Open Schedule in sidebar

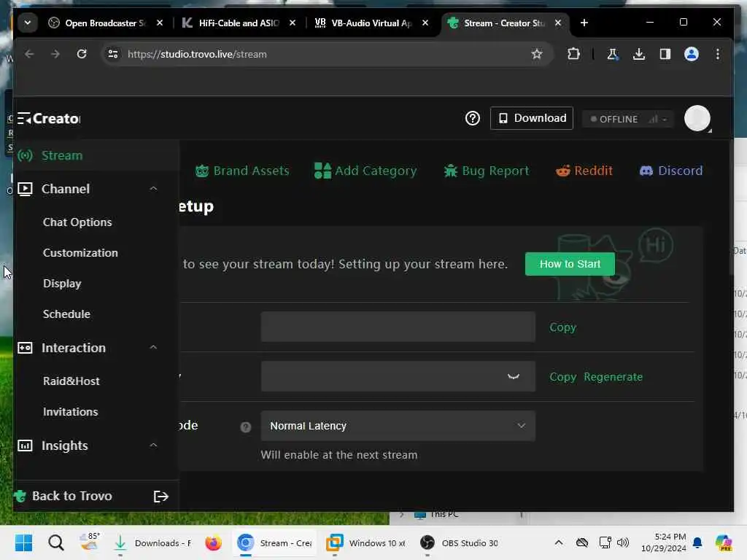click(x=66, y=314)
